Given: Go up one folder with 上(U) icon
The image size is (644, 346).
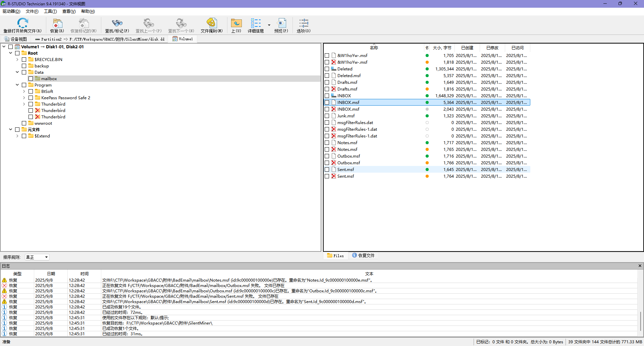Looking at the screenshot, I should click(236, 23).
